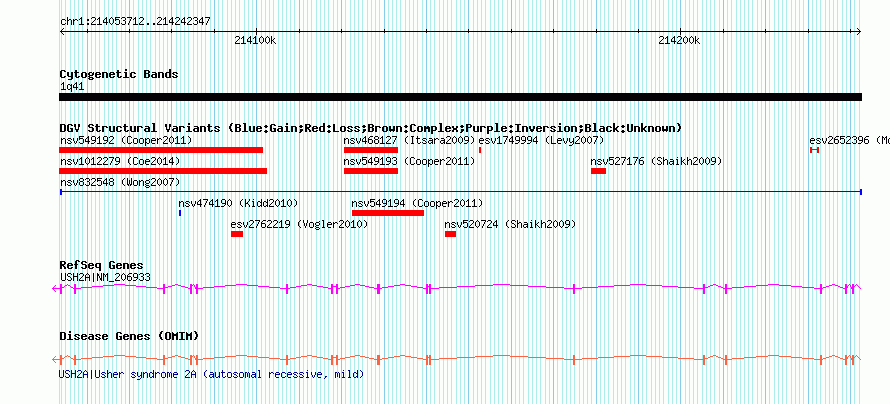Select the red loss bar for nsv1012279
The width and height of the screenshot is (890, 404).
pos(163,171)
